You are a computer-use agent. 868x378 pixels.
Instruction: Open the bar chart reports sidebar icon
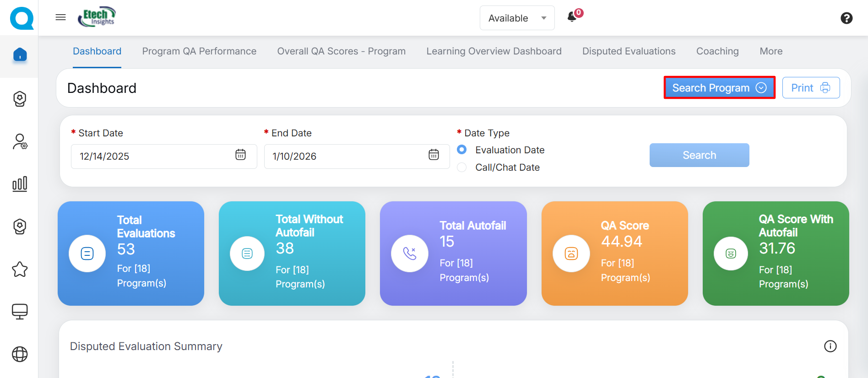pos(20,184)
